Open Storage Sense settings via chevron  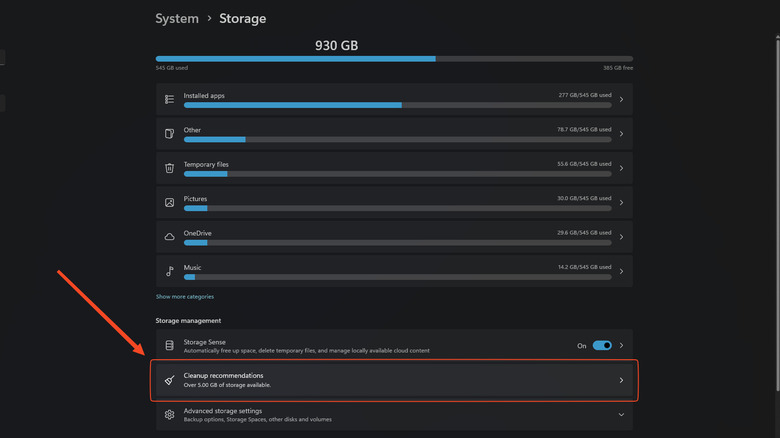point(621,346)
